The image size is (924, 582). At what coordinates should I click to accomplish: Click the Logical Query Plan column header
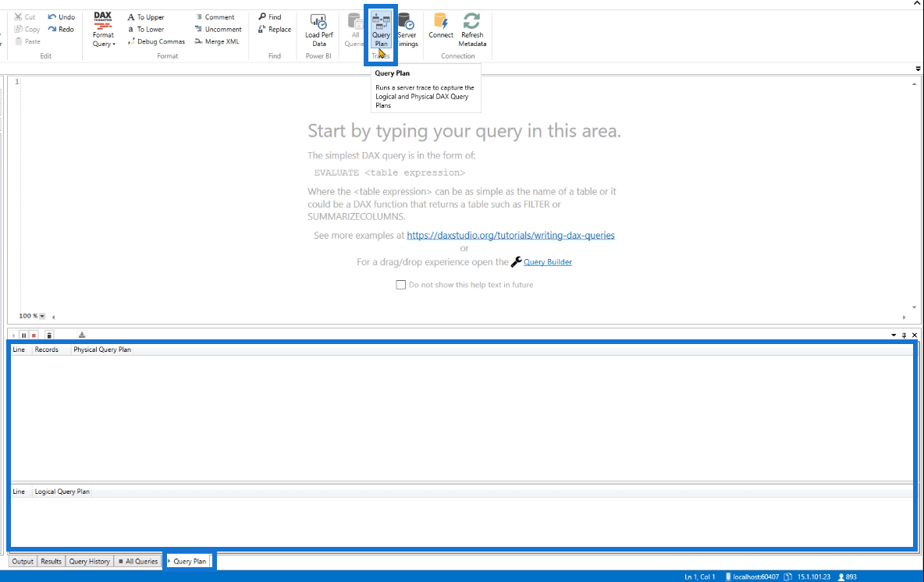[x=62, y=492]
